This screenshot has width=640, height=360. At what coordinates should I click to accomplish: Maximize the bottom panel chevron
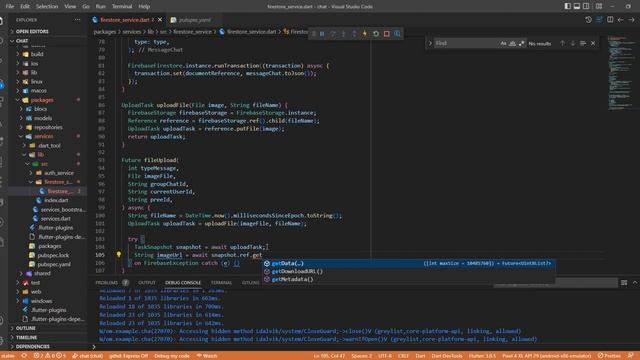tap(635, 282)
